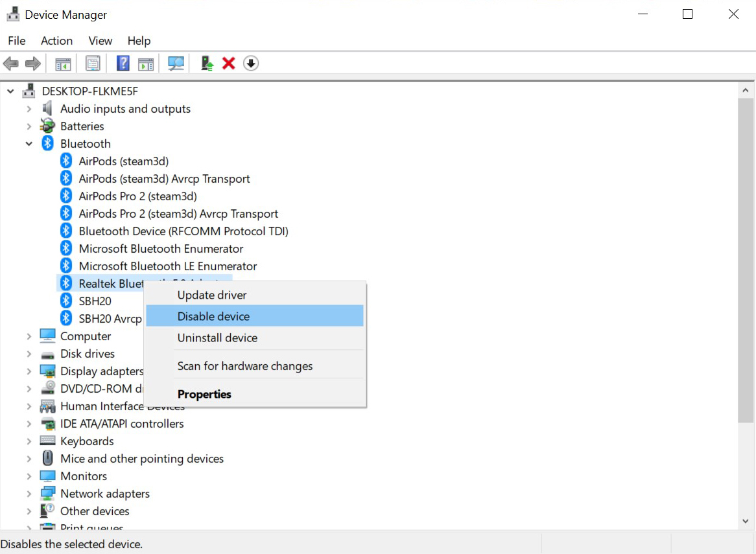Open the View menu
This screenshot has height=554, width=756.
tap(100, 41)
